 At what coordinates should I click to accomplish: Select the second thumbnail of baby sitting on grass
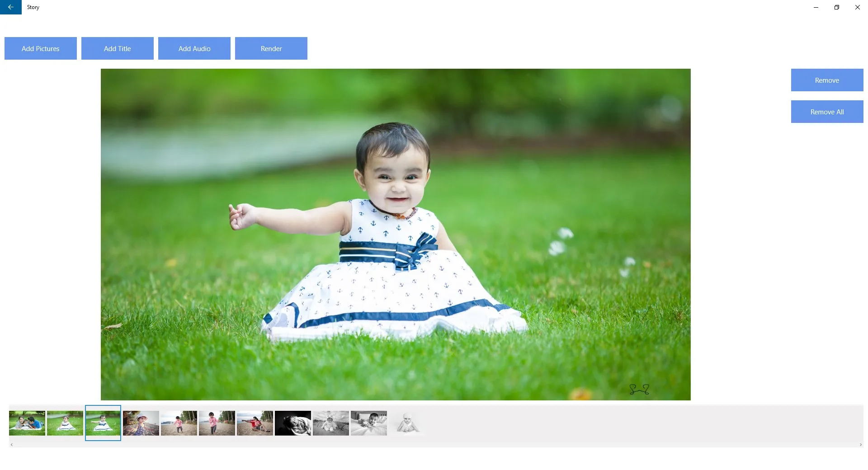65,423
